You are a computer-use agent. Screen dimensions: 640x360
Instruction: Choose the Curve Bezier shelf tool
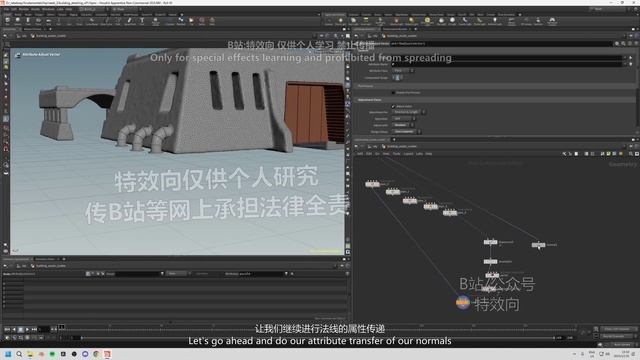point(92,21)
